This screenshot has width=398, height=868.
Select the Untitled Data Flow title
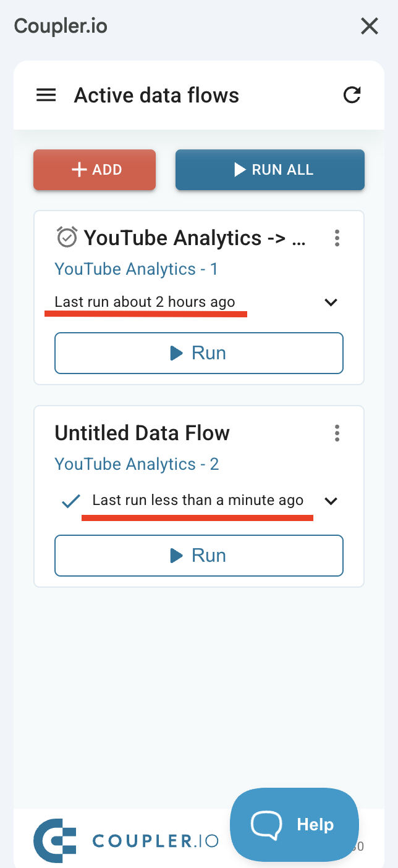pos(142,433)
